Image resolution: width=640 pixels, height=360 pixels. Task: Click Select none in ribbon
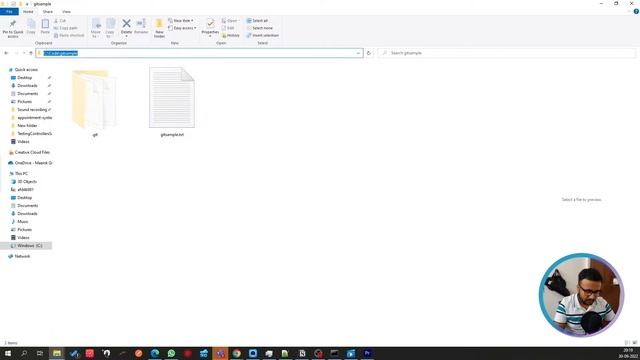pos(260,28)
